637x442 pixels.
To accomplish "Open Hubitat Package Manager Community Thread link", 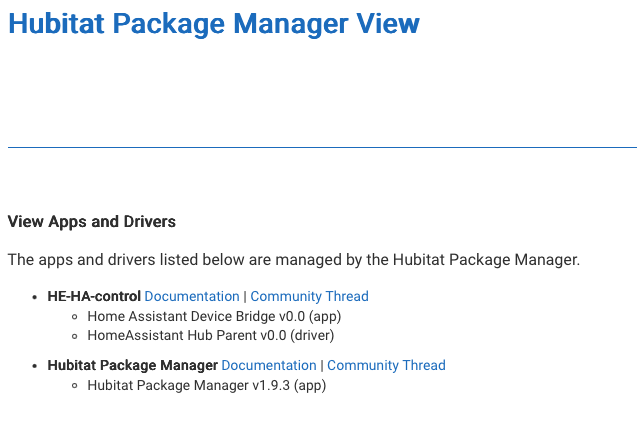I will (x=386, y=365).
